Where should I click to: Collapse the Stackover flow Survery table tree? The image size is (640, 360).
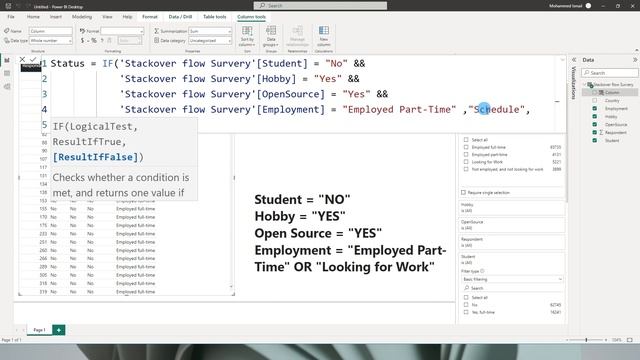tap(585, 84)
